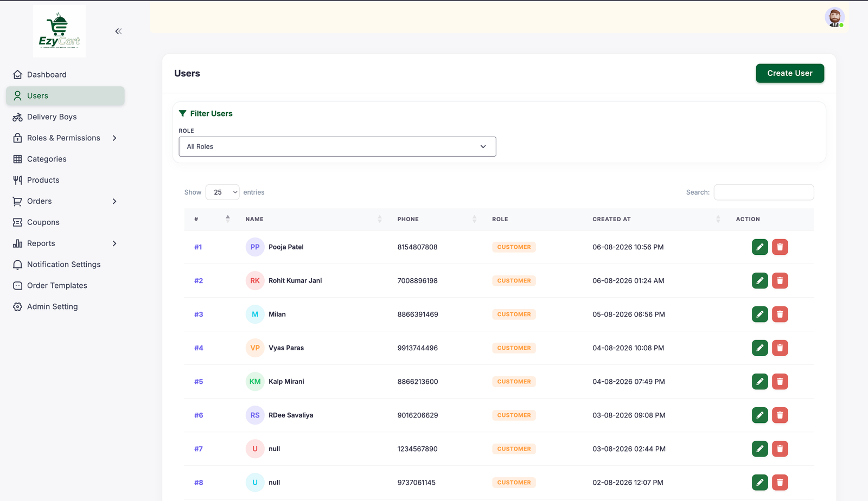
Task: Expand the Orders submenu
Action: (x=114, y=201)
